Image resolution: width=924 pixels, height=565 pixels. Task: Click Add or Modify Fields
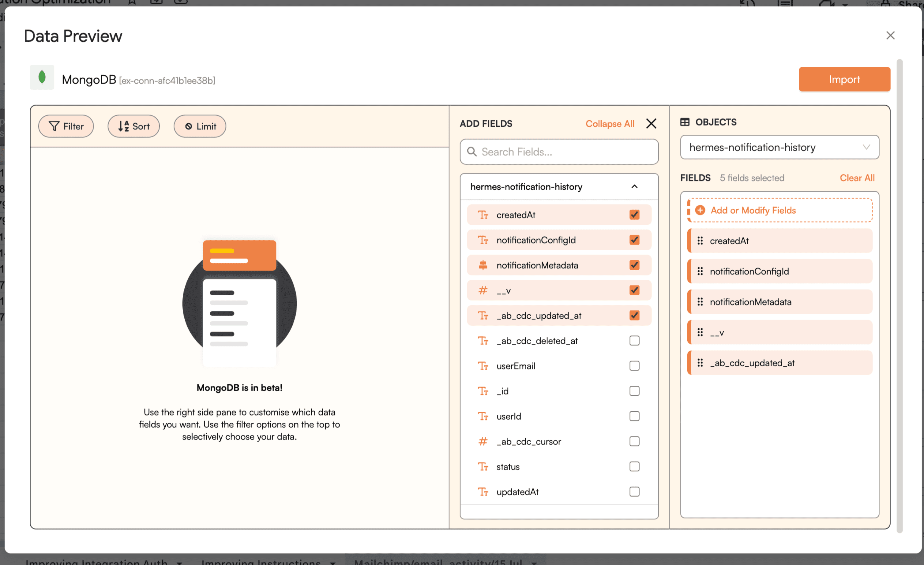tap(780, 210)
